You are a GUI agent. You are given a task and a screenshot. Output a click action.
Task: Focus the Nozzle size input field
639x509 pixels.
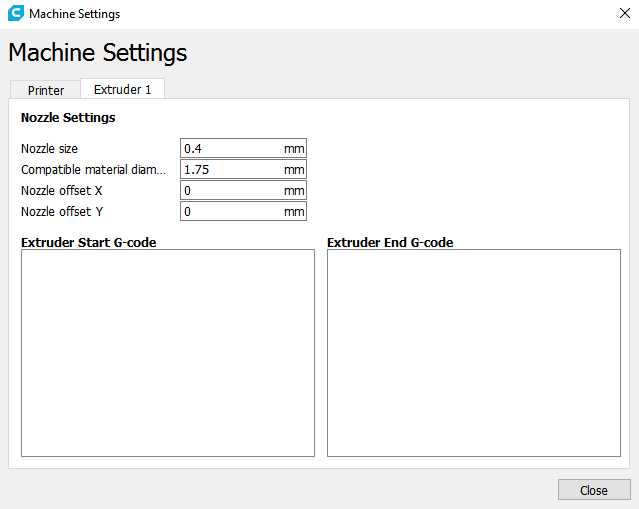243,148
